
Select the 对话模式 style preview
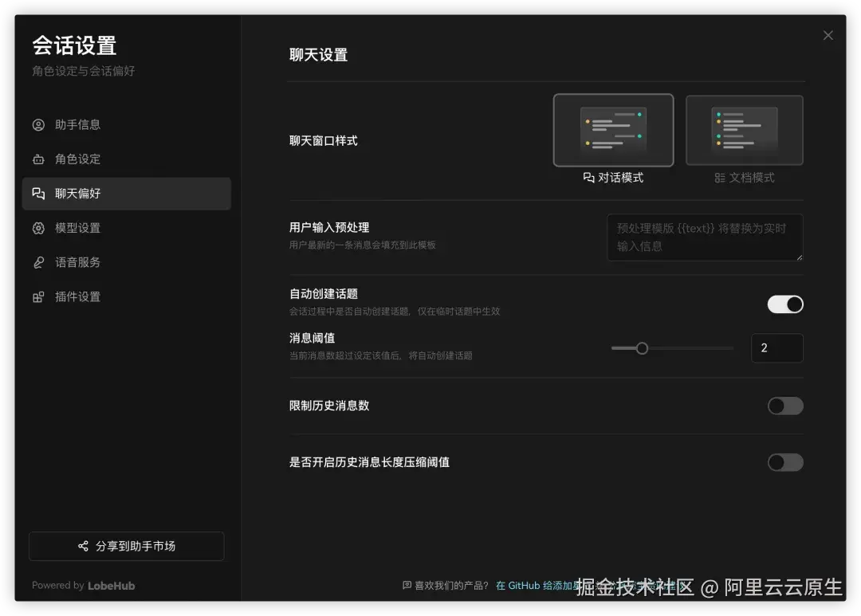click(613, 129)
